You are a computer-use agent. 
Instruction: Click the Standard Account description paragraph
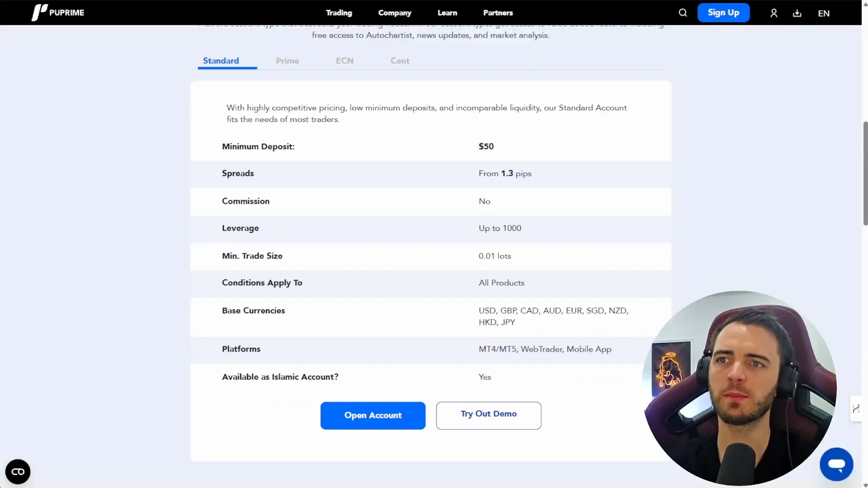(x=426, y=113)
